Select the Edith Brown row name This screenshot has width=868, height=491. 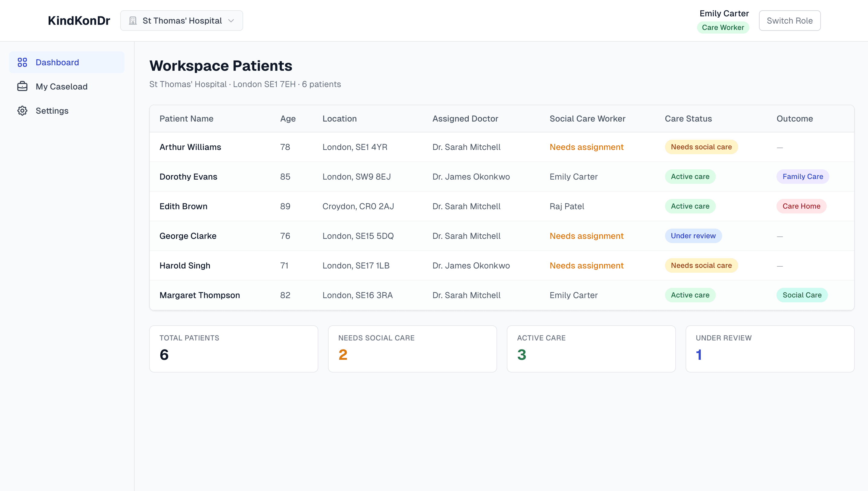(x=183, y=206)
